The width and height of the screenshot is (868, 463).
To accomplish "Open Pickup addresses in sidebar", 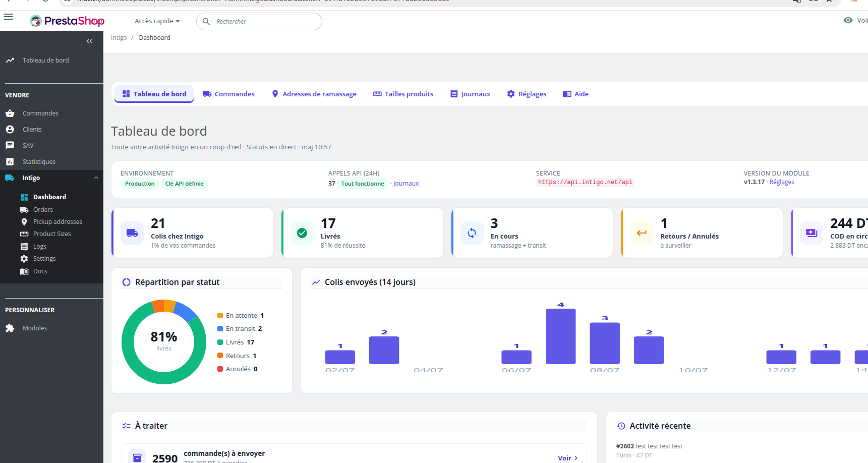I will click(57, 222).
